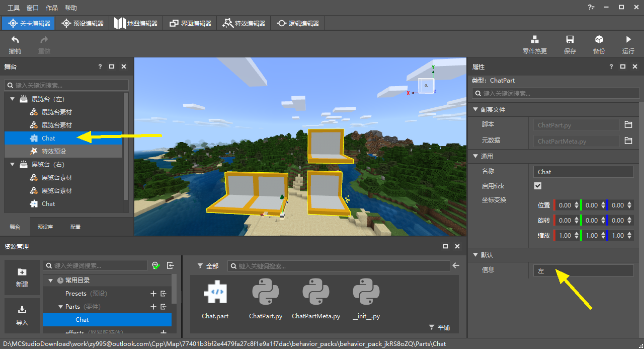Viewport: 644px width, 349px height.
Task: Collapse the 通用 section
Action: tap(475, 156)
